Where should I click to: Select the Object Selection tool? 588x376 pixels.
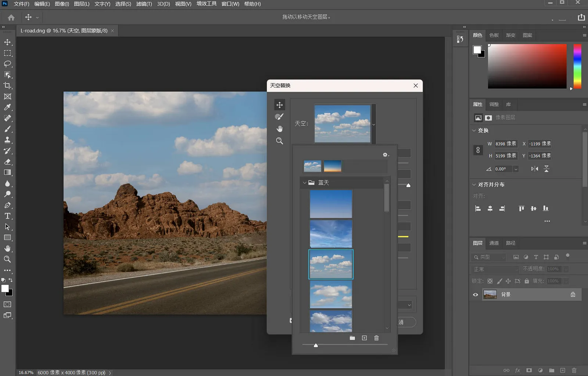[x=7, y=75]
